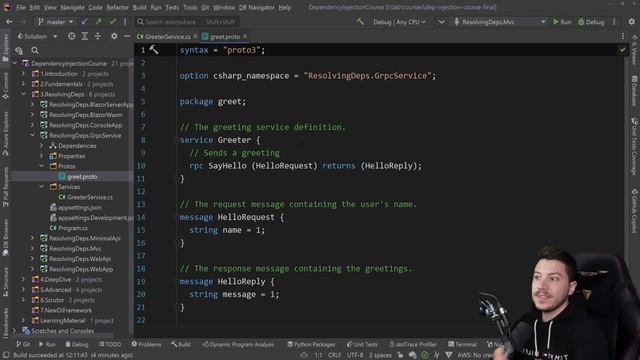Open the Structure tool window
The width and height of the screenshot is (640, 360).
5,282
